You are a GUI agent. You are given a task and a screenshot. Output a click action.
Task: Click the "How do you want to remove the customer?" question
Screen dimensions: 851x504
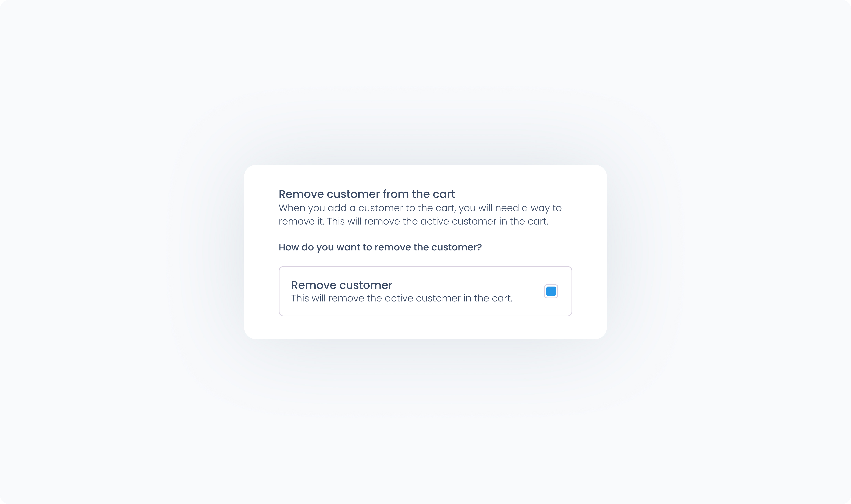(380, 247)
